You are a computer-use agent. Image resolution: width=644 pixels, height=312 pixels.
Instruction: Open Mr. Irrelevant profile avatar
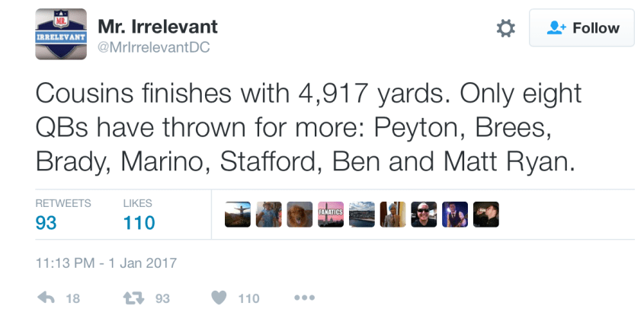click(x=61, y=35)
